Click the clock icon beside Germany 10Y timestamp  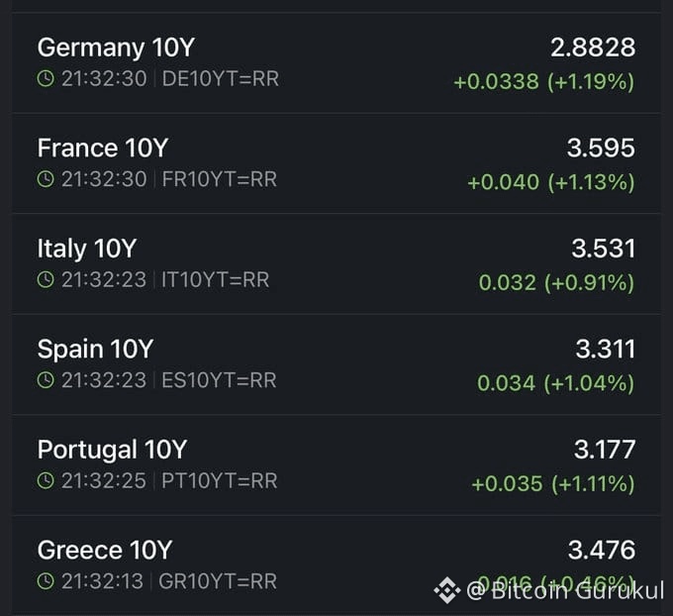pyautogui.click(x=46, y=79)
